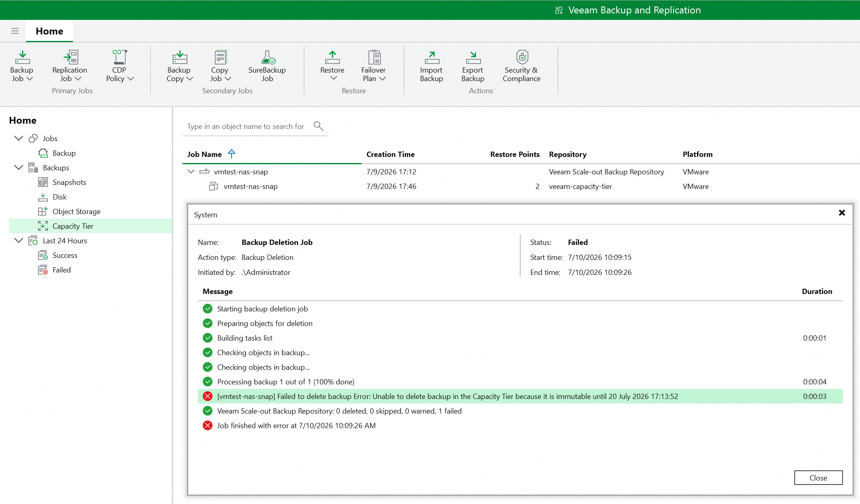Open the Restore dropdown arrow
The width and height of the screenshot is (860, 504).
tap(334, 78)
